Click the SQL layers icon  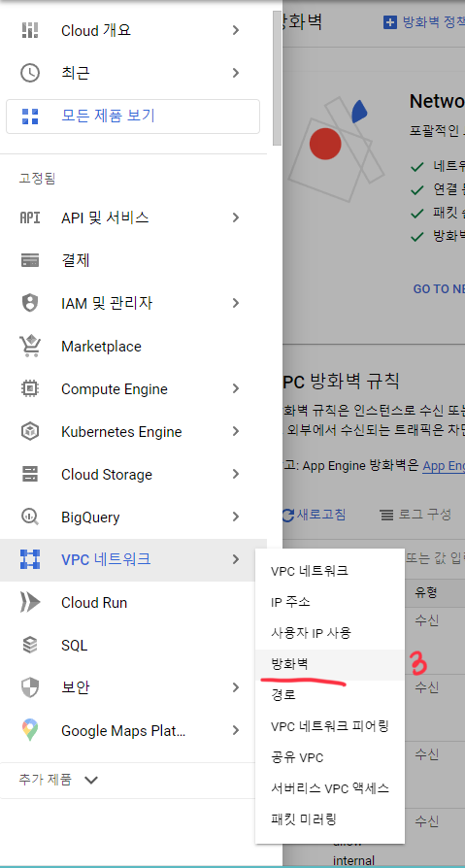tap(30, 645)
